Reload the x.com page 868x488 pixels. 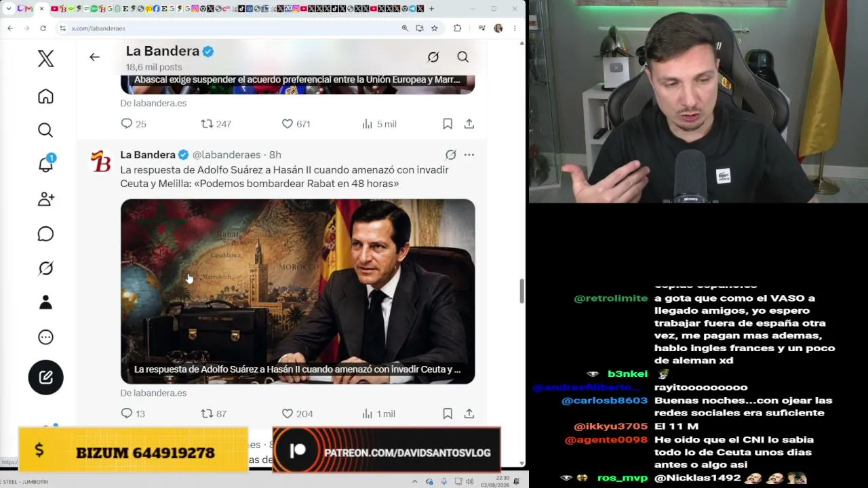43,28
